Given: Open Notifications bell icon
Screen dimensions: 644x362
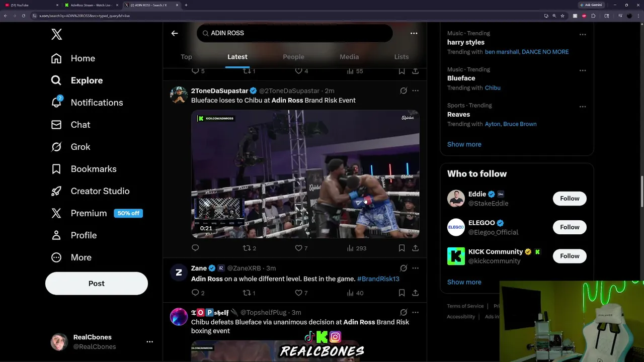Looking at the screenshot, I should click(x=56, y=102).
